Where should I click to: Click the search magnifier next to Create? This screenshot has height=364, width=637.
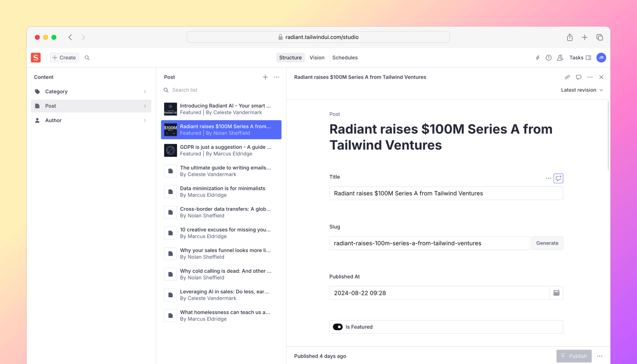87,58
